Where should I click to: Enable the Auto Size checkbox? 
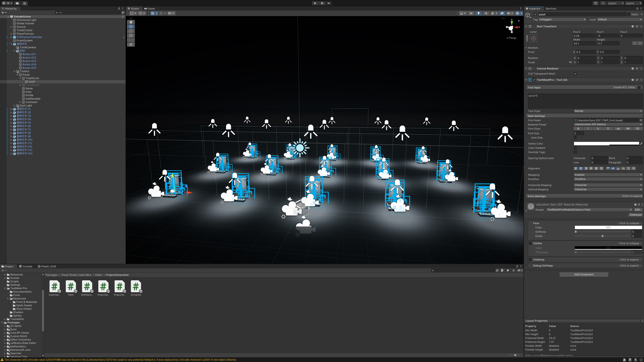click(575, 138)
